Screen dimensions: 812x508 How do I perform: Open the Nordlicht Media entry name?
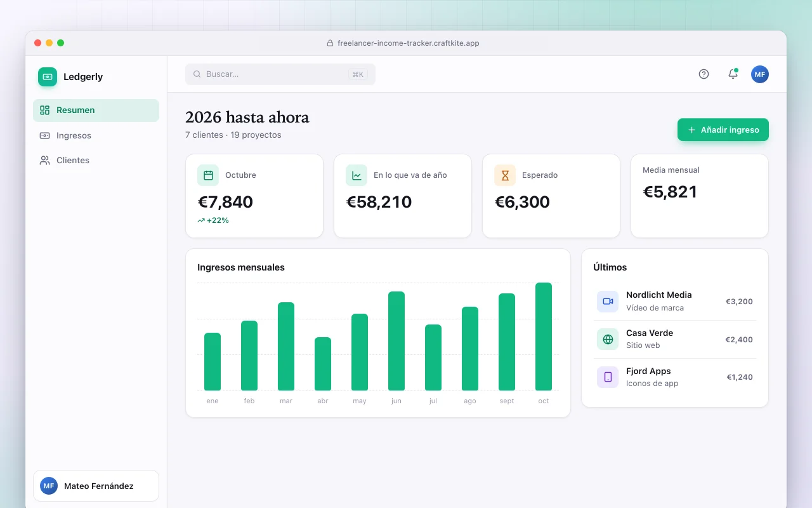click(x=659, y=295)
